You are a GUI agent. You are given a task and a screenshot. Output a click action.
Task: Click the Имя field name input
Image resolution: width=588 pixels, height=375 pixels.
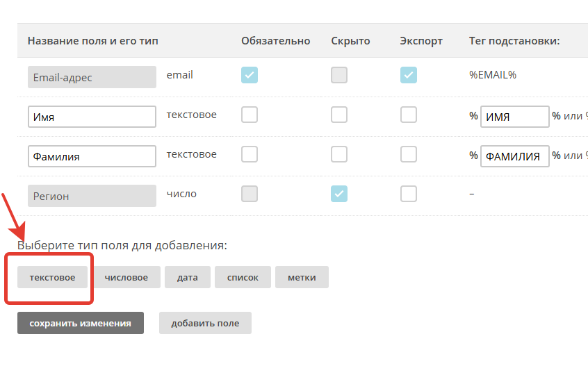[x=92, y=117]
